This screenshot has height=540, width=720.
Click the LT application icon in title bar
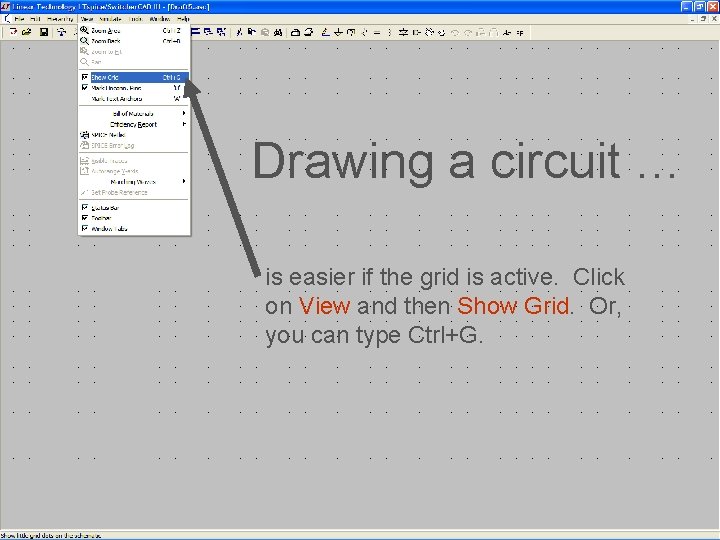6,6
